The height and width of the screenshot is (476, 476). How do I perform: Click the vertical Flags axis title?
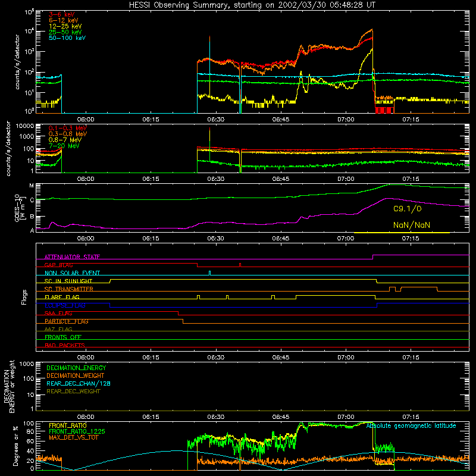(24, 297)
